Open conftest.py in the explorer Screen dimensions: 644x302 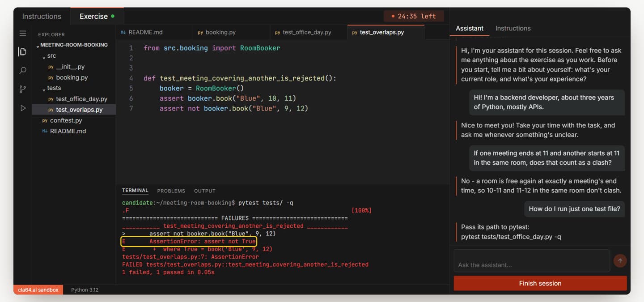click(66, 120)
